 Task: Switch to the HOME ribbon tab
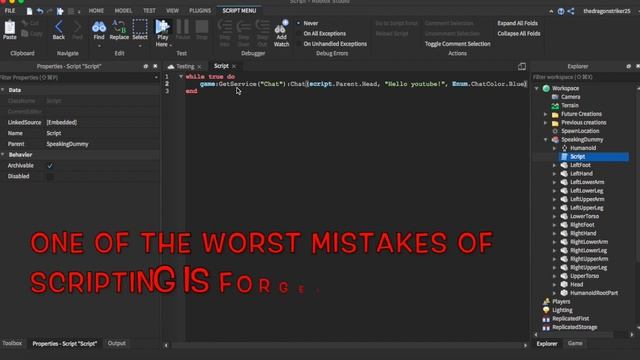click(96, 11)
